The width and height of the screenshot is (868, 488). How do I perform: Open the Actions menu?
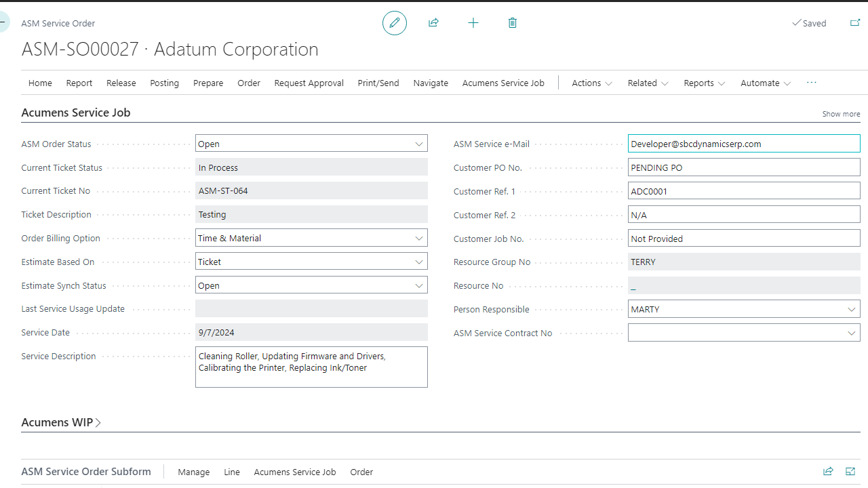(x=591, y=83)
